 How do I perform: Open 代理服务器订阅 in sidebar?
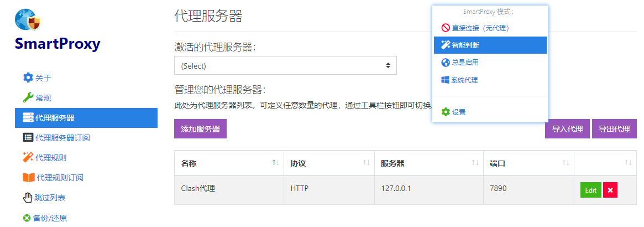[x=86, y=137]
